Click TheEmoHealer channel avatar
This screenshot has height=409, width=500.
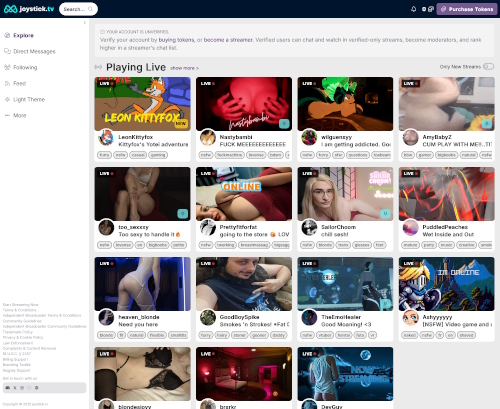309,318
